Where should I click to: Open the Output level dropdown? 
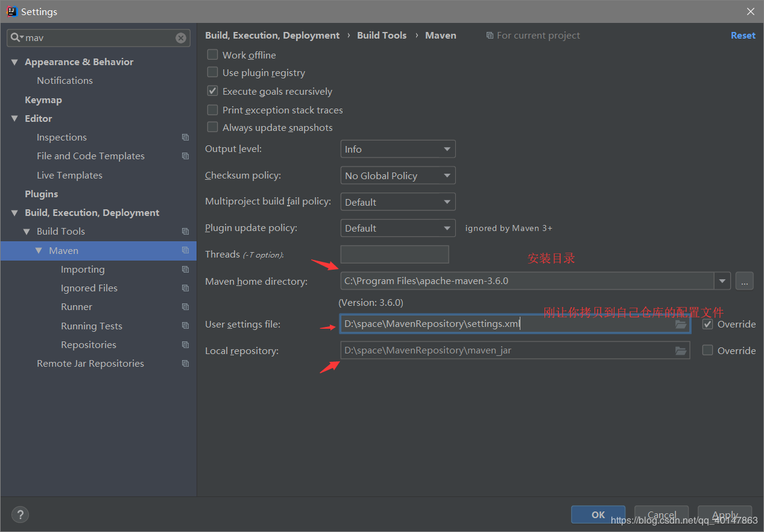click(398, 149)
